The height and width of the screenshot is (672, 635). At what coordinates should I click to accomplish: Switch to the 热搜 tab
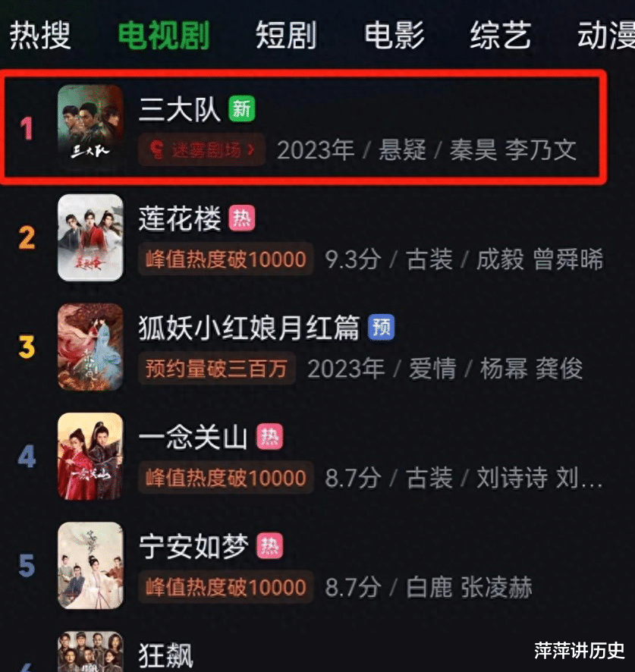(x=40, y=36)
